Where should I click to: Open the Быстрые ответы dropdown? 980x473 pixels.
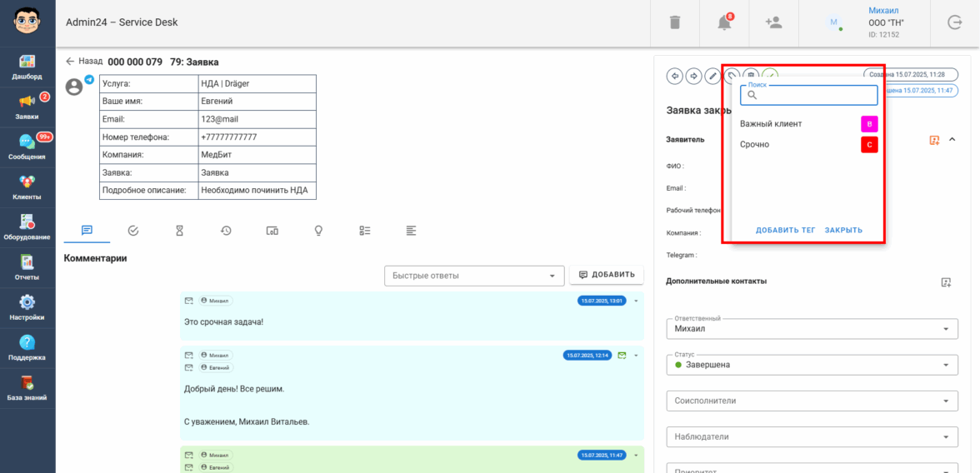473,276
